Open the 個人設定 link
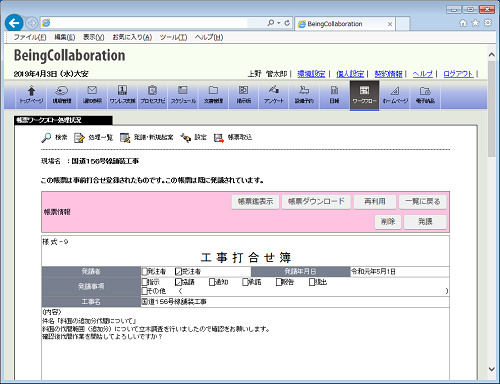Screen dimensions: 500x384 (x=350, y=74)
